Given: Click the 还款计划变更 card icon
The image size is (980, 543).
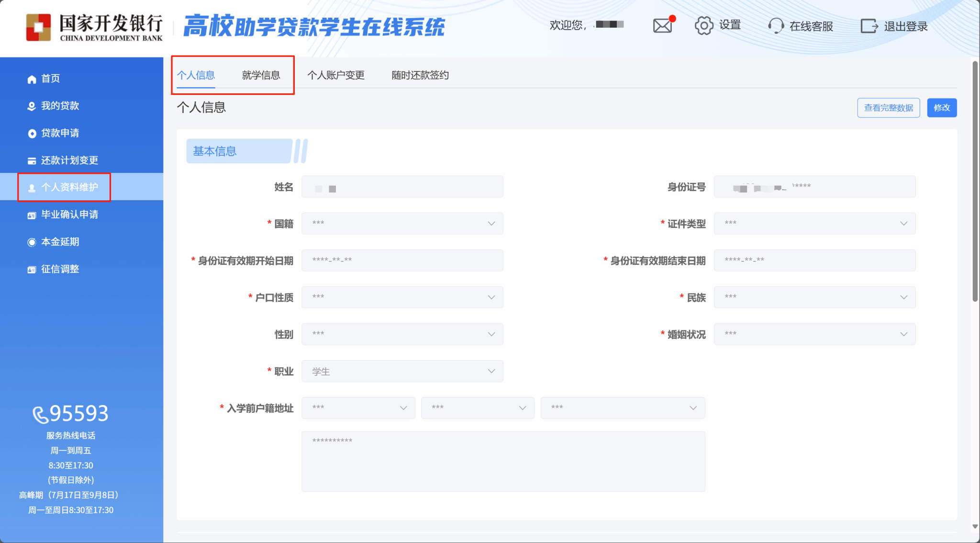Looking at the screenshot, I should pos(32,161).
